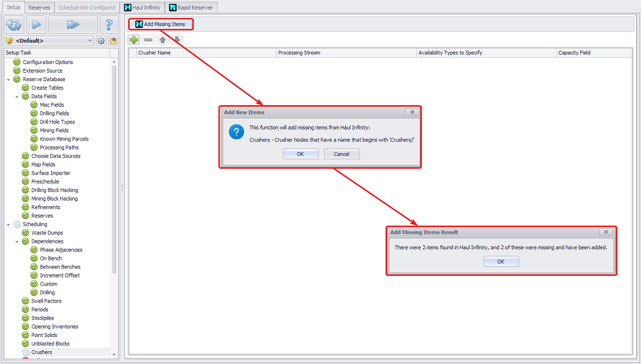Close the Add New Items dialog
Image resolution: width=641 pixels, height=364 pixels.
pyautogui.click(x=412, y=112)
